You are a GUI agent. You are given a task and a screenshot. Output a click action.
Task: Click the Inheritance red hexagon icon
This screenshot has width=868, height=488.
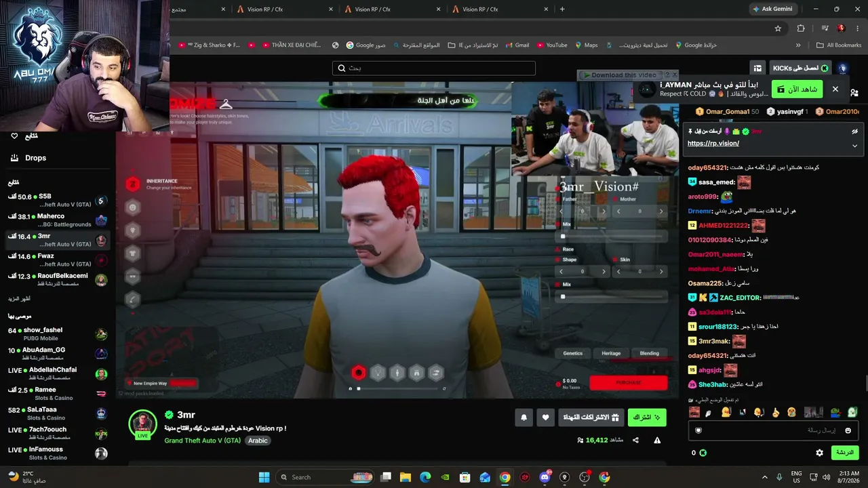pos(133,184)
